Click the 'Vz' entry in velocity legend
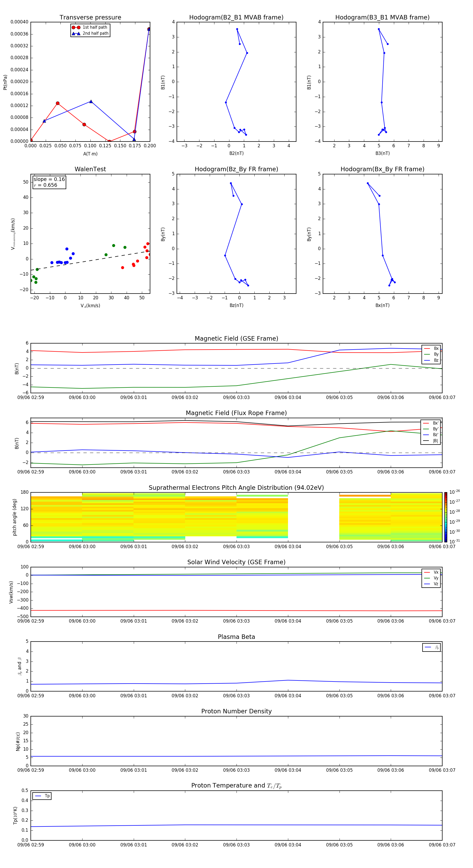The width and height of the screenshot is (473, 868). [x=431, y=584]
